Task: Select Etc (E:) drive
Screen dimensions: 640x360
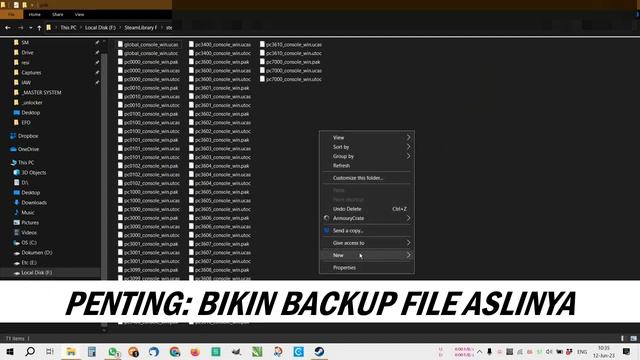Action: click(29, 262)
